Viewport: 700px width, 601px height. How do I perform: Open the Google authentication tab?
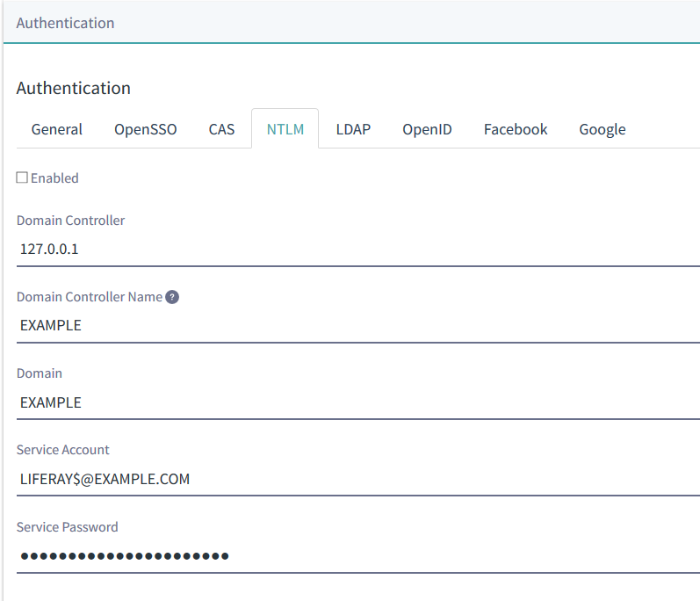coord(603,129)
